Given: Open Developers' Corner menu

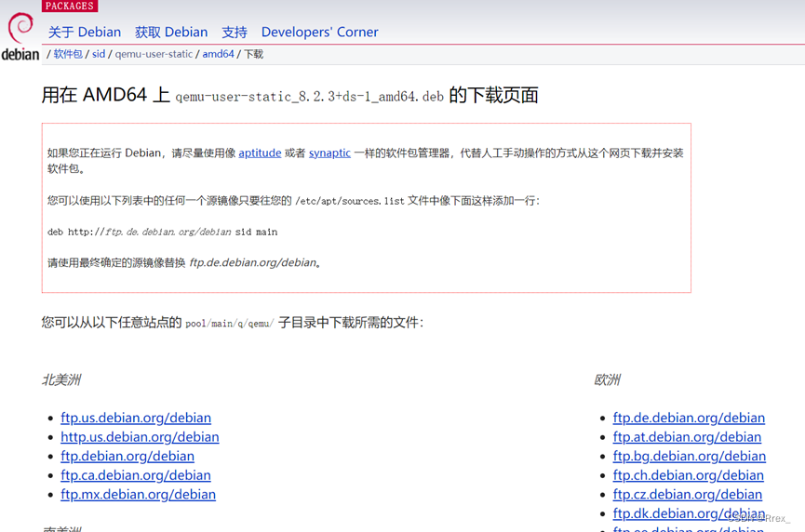Looking at the screenshot, I should [320, 33].
